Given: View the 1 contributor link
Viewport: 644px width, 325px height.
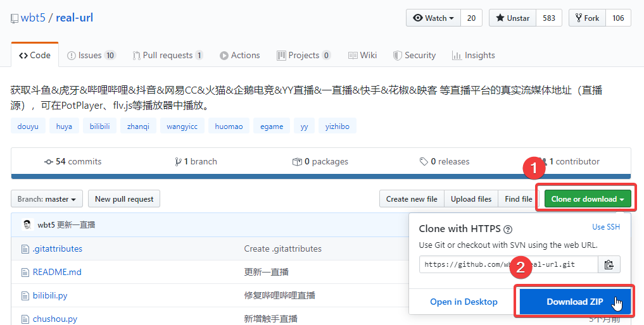Looking at the screenshot, I should pyautogui.click(x=571, y=162).
